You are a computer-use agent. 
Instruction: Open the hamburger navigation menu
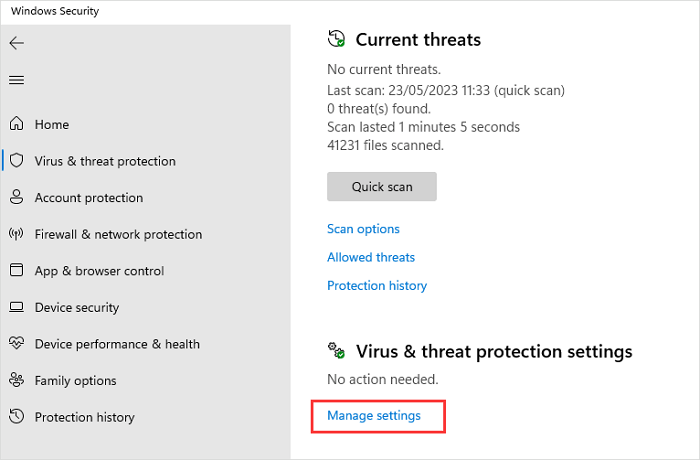point(16,80)
